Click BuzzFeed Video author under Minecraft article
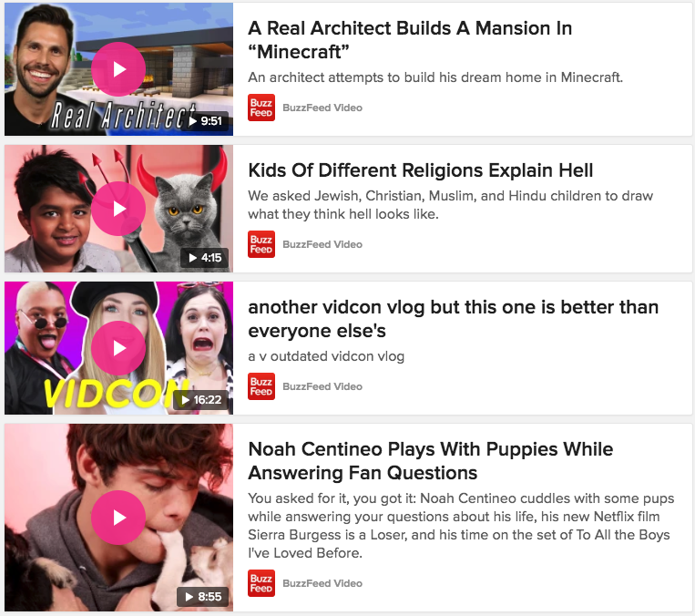Viewport: 695px width, 616px height. [322, 108]
